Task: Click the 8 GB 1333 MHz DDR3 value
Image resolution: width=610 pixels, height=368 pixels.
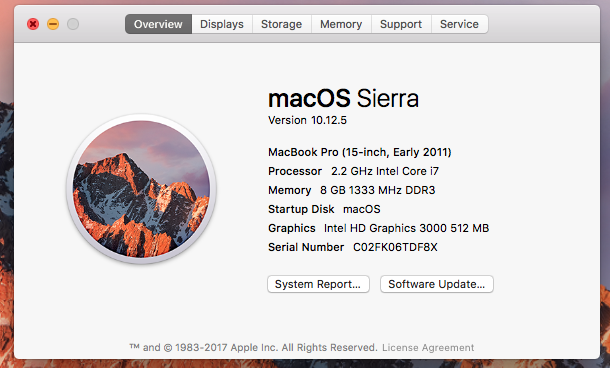Action: coord(377,190)
